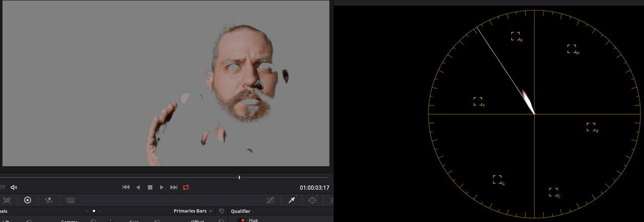Image resolution: width=644 pixels, height=222 pixels.
Task: Click the B target box on the vectorscope
Action: [591, 127]
